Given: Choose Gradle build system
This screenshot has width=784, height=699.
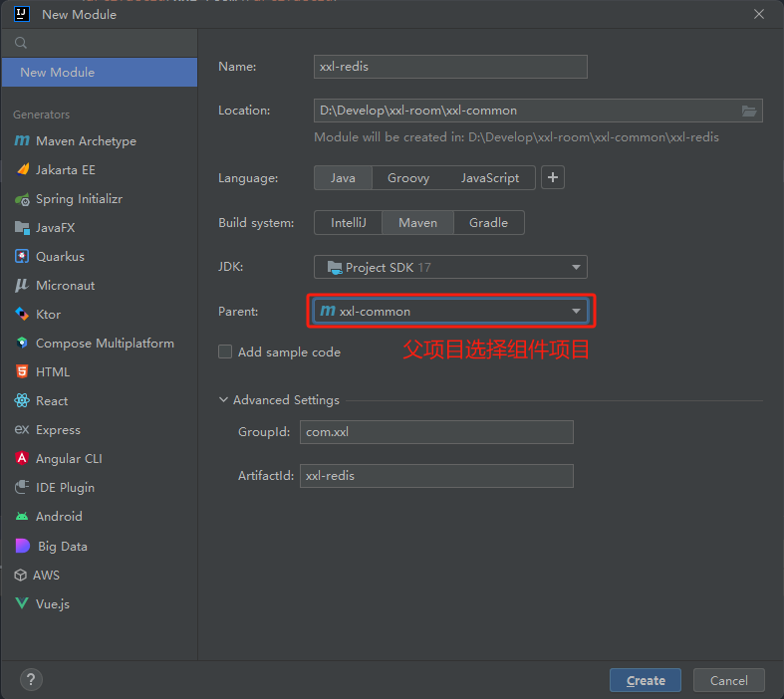Looking at the screenshot, I should pyautogui.click(x=488, y=223).
